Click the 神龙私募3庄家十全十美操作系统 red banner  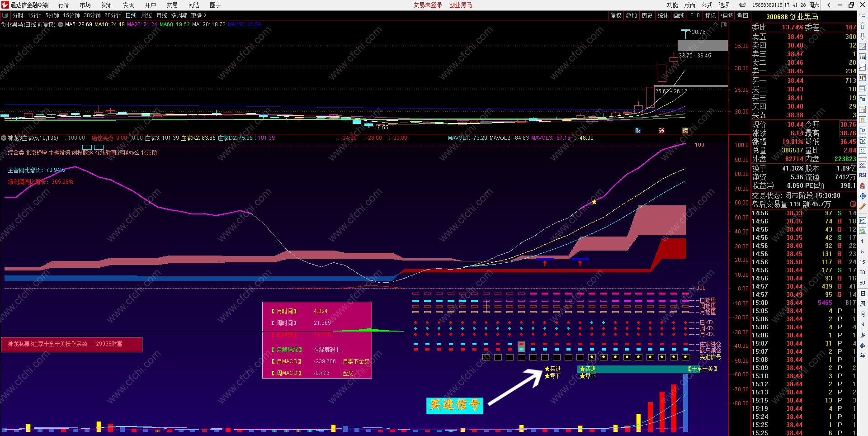pos(71,344)
